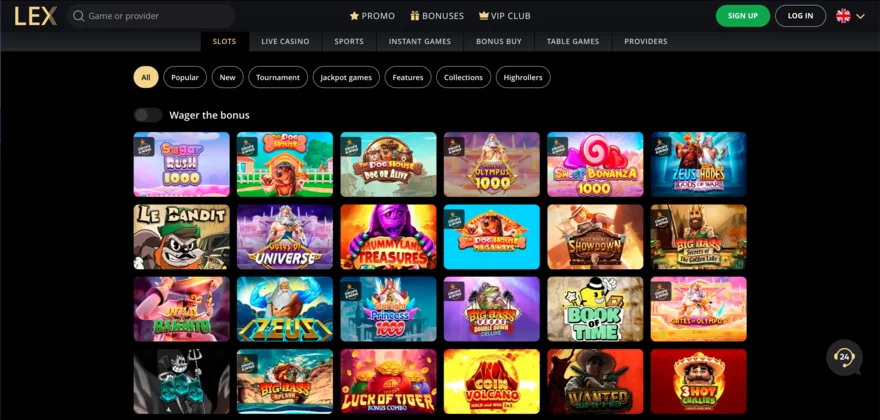Expand the language dropdown chevron
This screenshot has width=880, height=420.
click(x=860, y=16)
